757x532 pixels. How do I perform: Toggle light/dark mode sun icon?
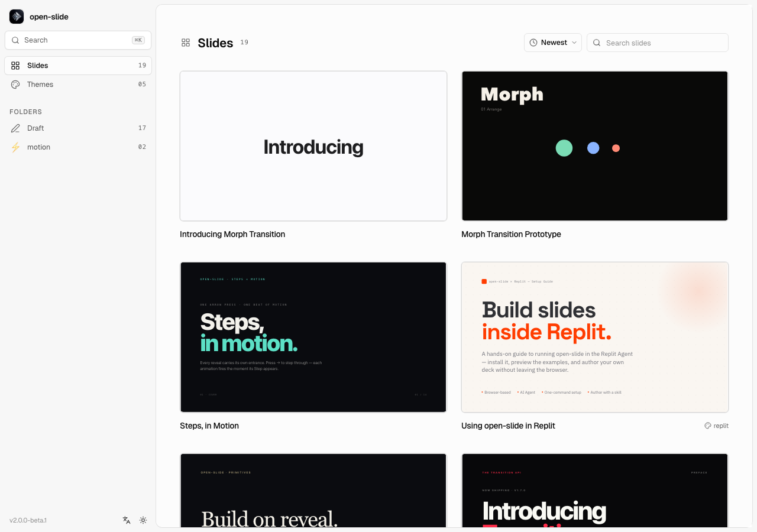(143, 520)
